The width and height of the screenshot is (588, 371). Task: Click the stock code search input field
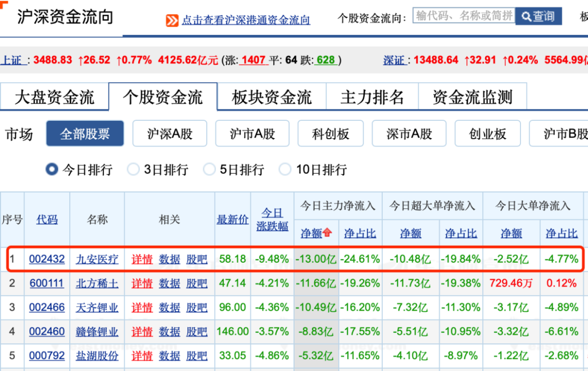pos(463,16)
